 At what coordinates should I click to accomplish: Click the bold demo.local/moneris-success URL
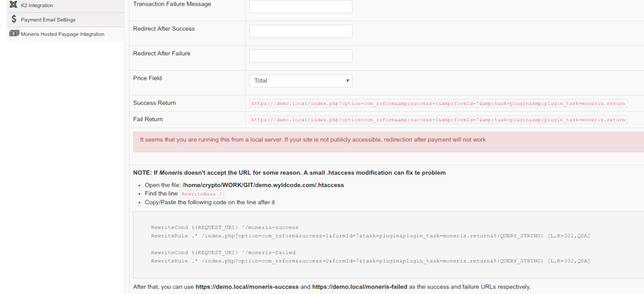coord(247,287)
